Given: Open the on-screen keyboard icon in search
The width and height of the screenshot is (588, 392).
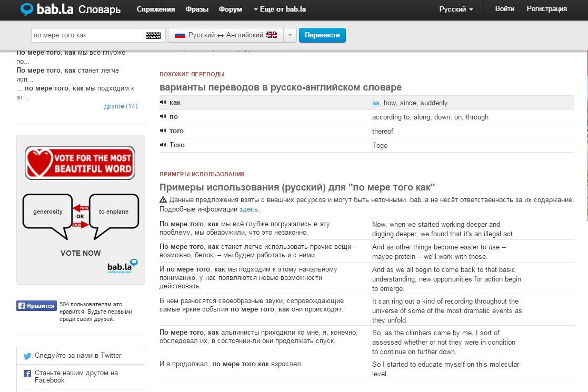Looking at the screenshot, I should point(153,35).
